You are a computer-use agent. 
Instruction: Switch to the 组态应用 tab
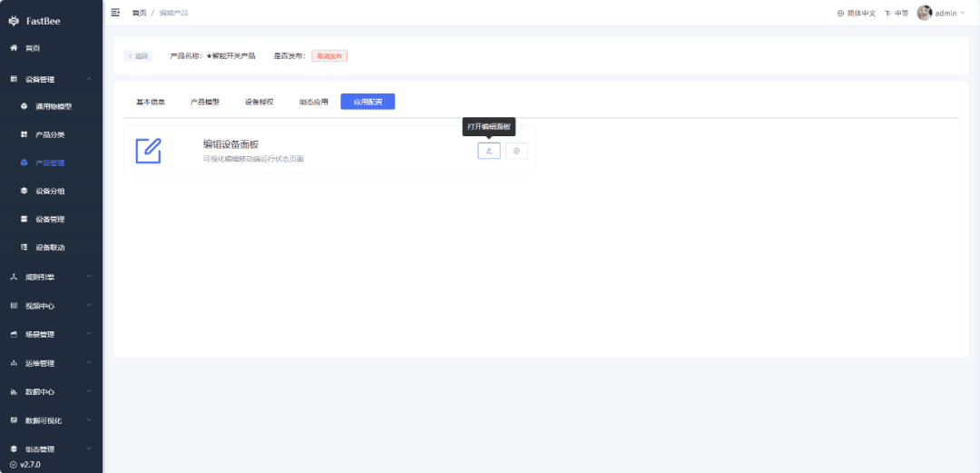coord(314,102)
